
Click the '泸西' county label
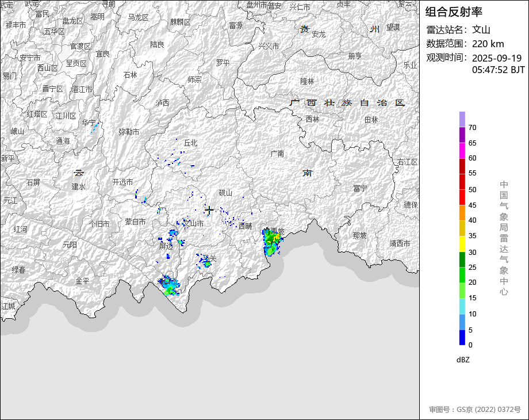pyautogui.click(x=162, y=103)
